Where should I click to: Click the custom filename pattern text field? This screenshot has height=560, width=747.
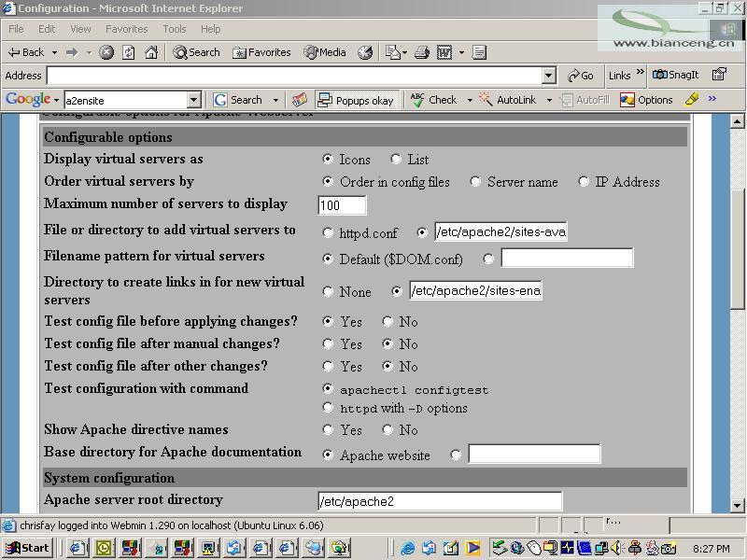(567, 259)
